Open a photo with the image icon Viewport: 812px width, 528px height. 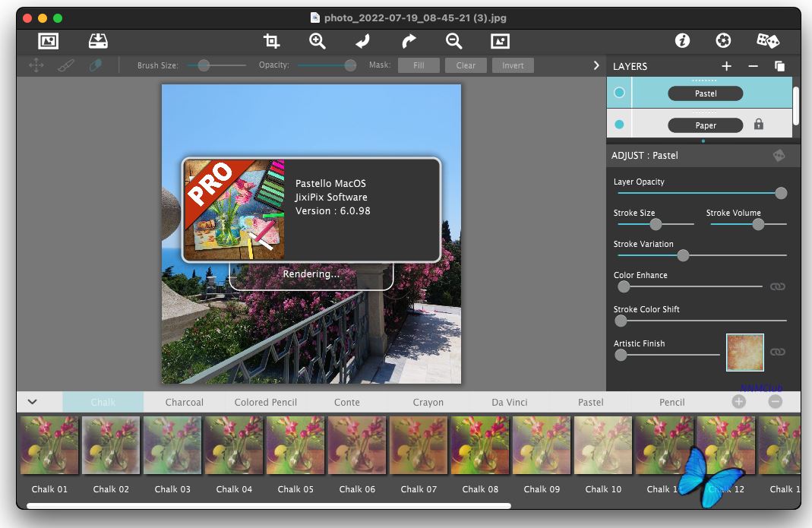(48, 41)
